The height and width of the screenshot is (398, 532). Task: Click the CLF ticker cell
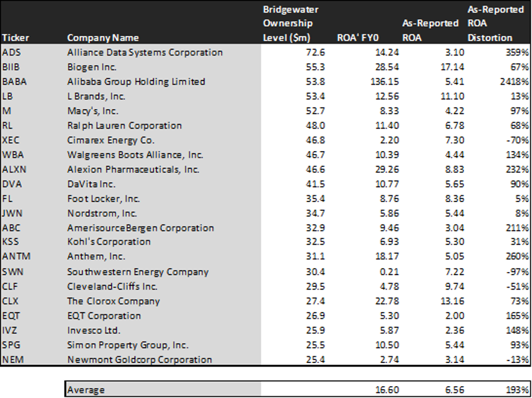click(x=10, y=286)
